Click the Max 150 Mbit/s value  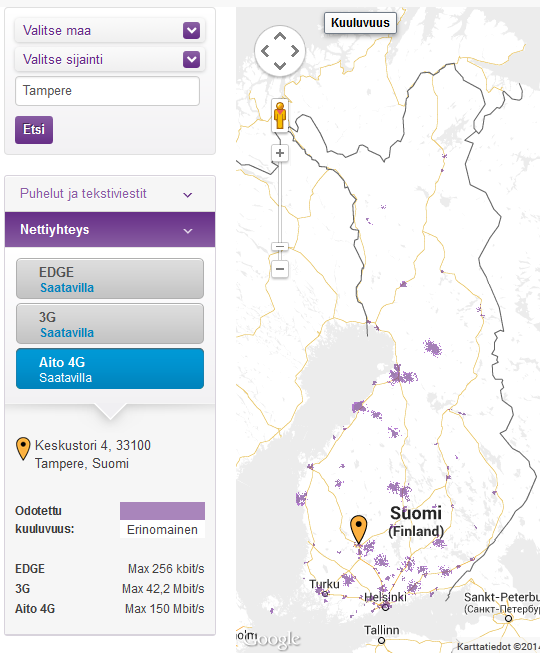[x=164, y=608]
